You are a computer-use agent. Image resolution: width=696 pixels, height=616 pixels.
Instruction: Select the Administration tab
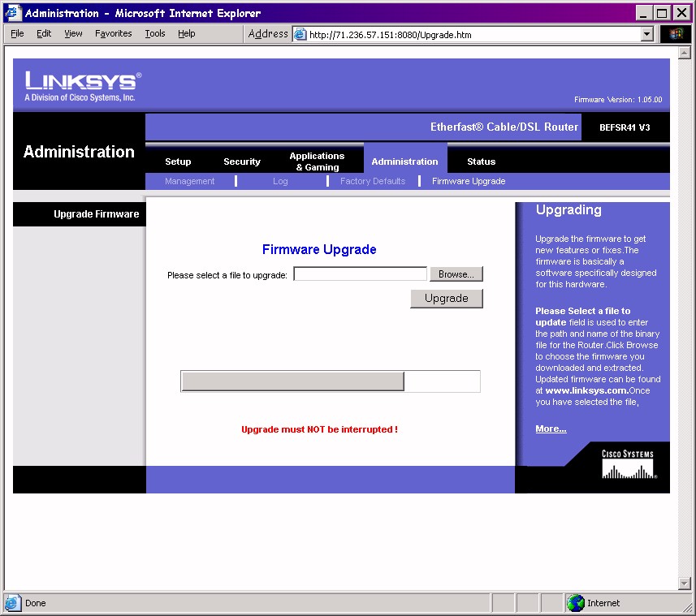[x=404, y=162]
